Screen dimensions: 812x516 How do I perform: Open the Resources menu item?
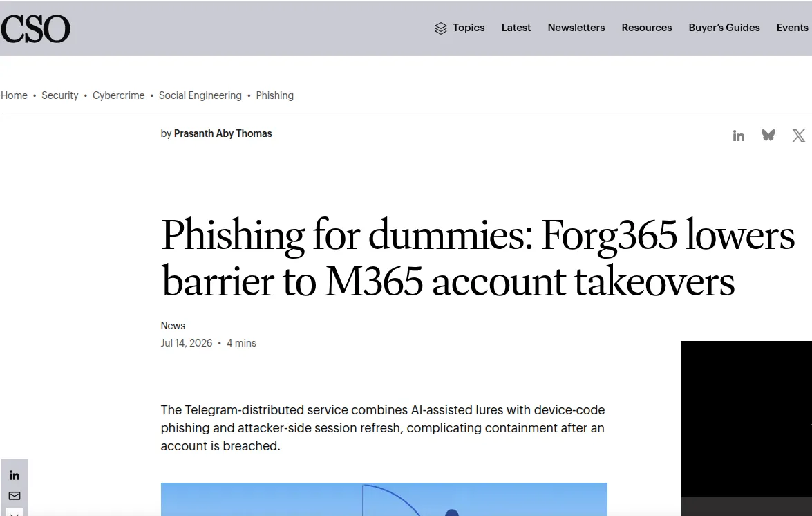(646, 28)
